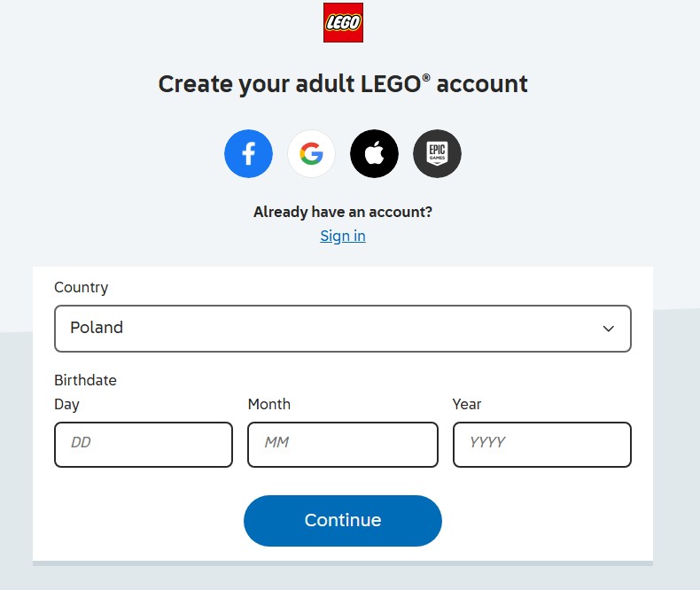Choose the Google sign-up icon
Image resolution: width=700 pixels, height=590 pixels.
coord(311,154)
